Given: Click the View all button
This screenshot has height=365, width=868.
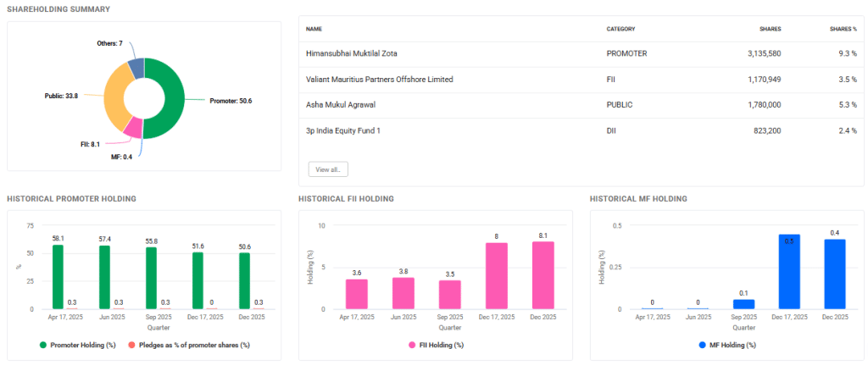Looking at the screenshot, I should click(328, 169).
